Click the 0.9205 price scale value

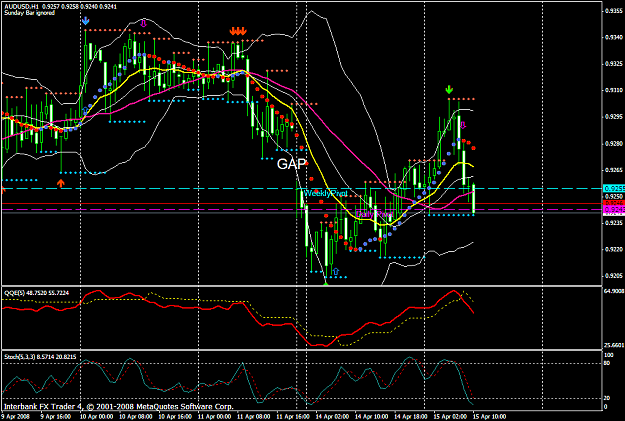(x=614, y=276)
